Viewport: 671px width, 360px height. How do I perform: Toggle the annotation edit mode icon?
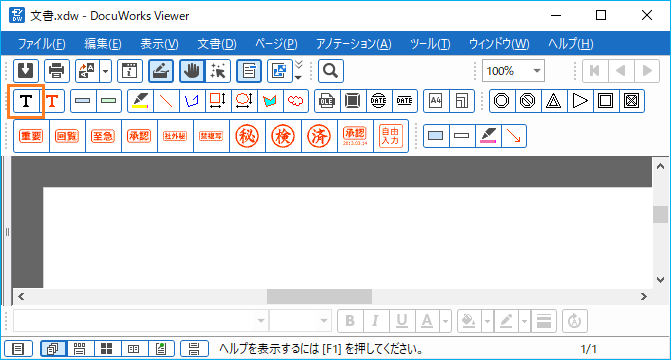pos(161,71)
